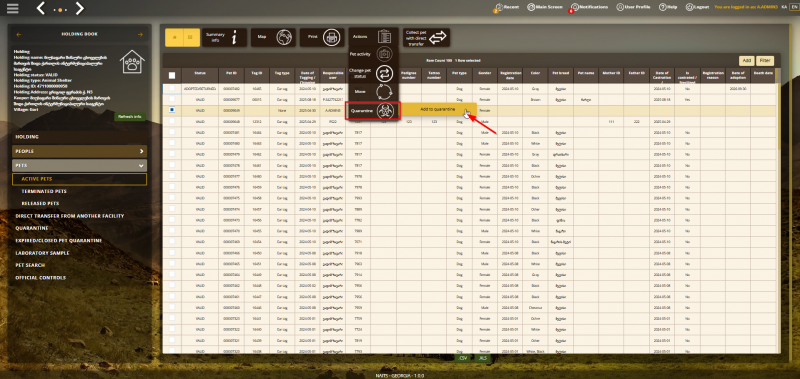Open Help
The width and height of the screenshot is (800, 379).
pos(668,7)
